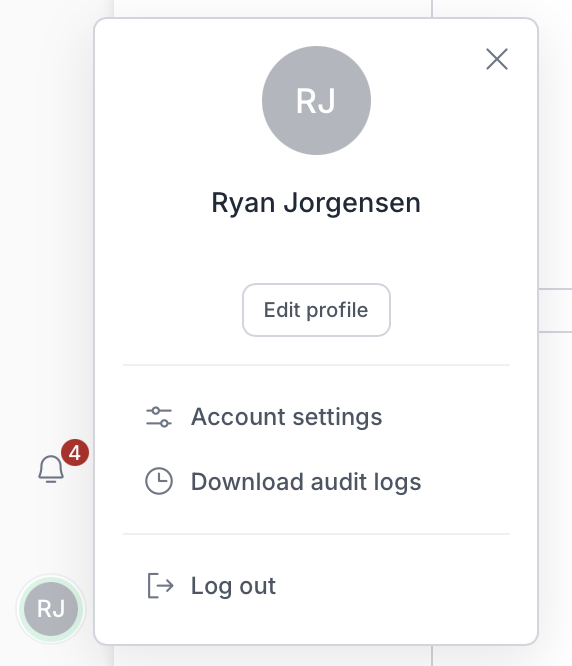Click the Log out text label
This screenshot has width=572, height=666.
[234, 586]
